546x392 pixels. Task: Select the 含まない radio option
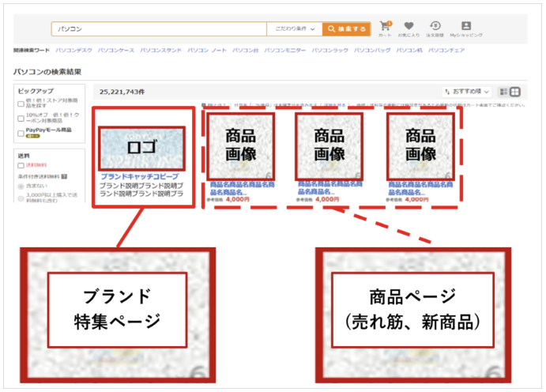[21, 187]
